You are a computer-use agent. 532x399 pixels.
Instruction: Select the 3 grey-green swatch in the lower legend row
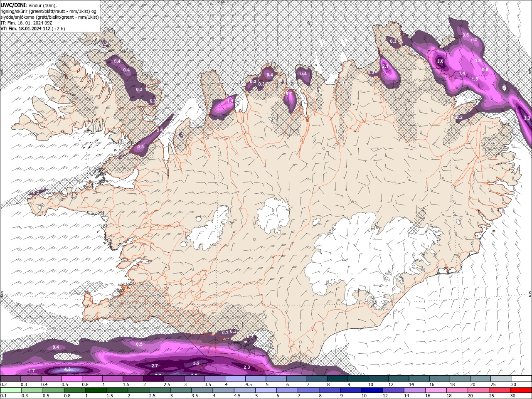181,390
